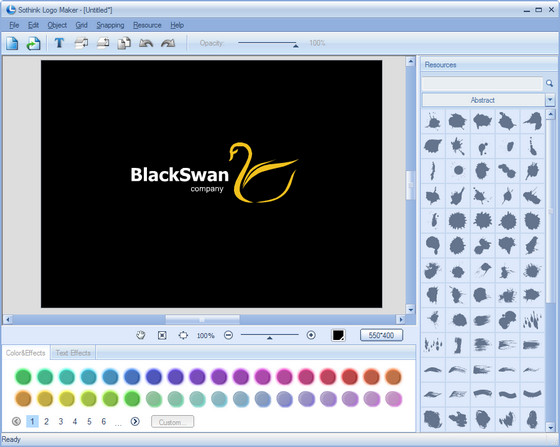The width and height of the screenshot is (560, 447).
Task: Click the zoom in icon
Action: [311, 335]
